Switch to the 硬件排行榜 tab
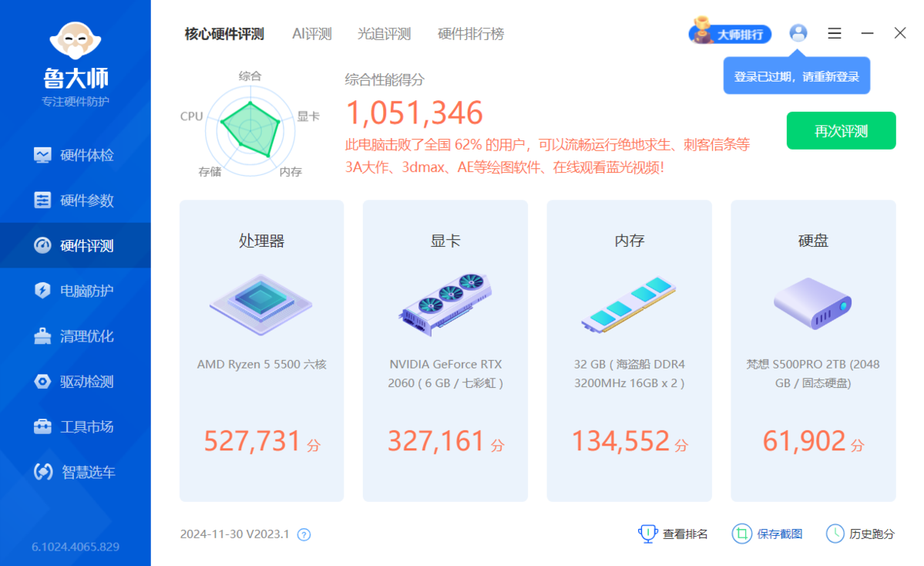Image resolution: width=924 pixels, height=566 pixels. [470, 34]
